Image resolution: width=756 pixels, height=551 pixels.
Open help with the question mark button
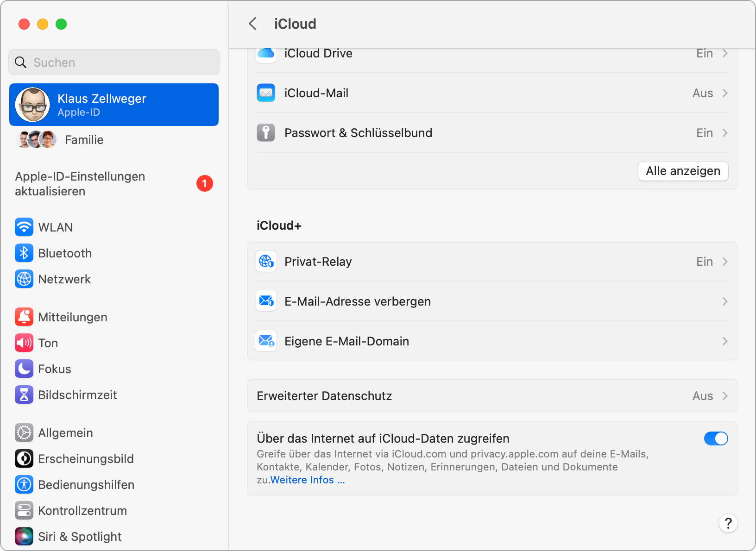coord(728,523)
